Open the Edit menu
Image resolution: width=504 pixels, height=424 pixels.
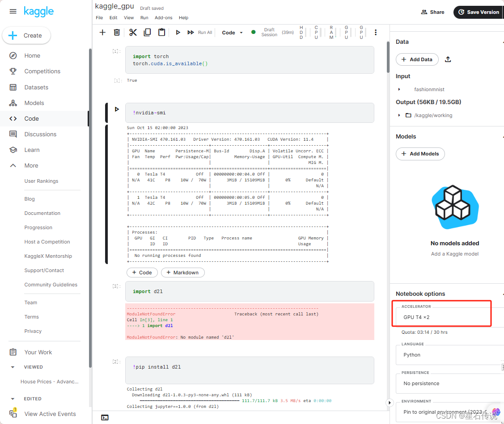tap(113, 18)
